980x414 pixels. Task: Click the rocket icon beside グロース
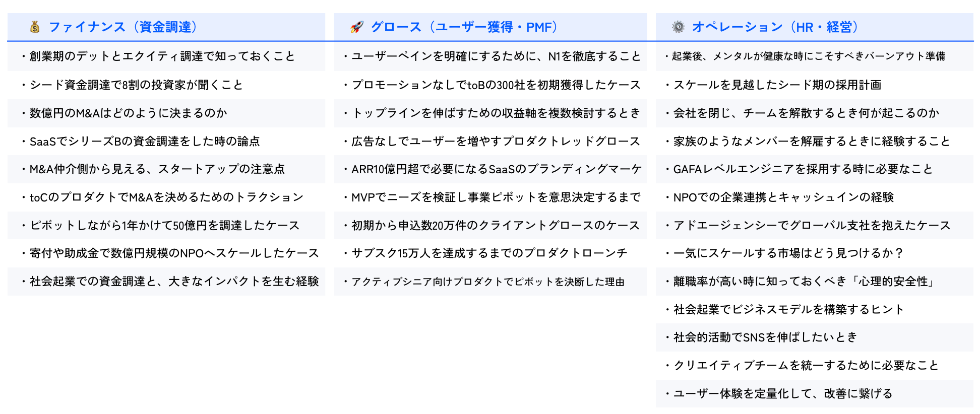(x=357, y=27)
